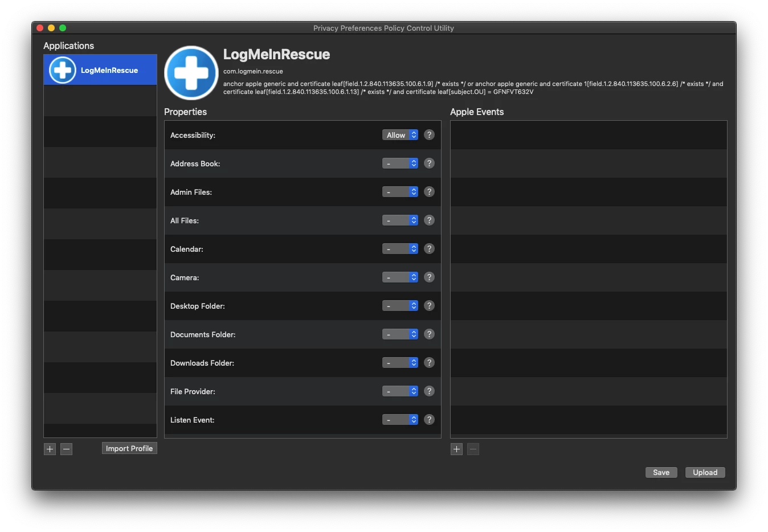Image resolution: width=768 pixels, height=532 pixels.
Task: Show help for Admin Files property
Action: [430, 192]
